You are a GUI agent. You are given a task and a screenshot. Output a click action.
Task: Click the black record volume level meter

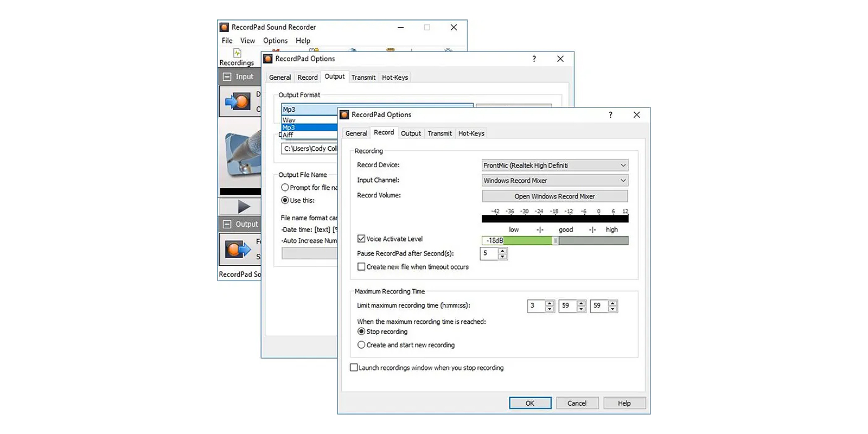point(555,219)
